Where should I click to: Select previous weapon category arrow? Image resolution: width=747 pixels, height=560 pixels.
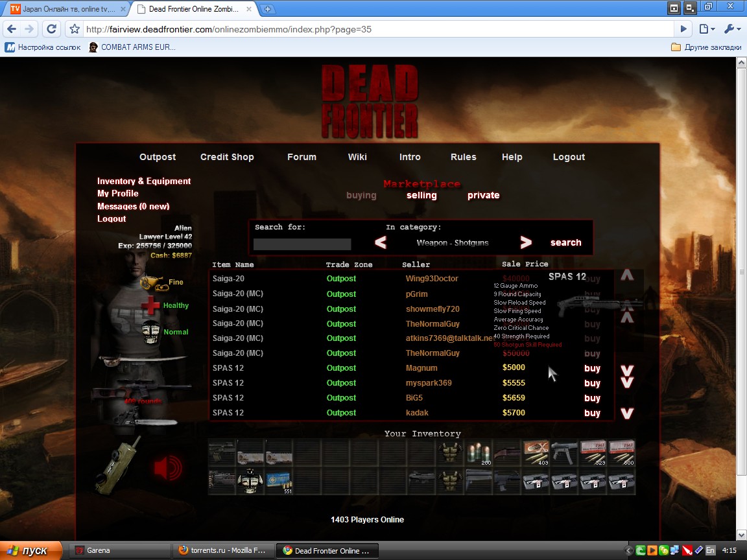click(x=380, y=242)
